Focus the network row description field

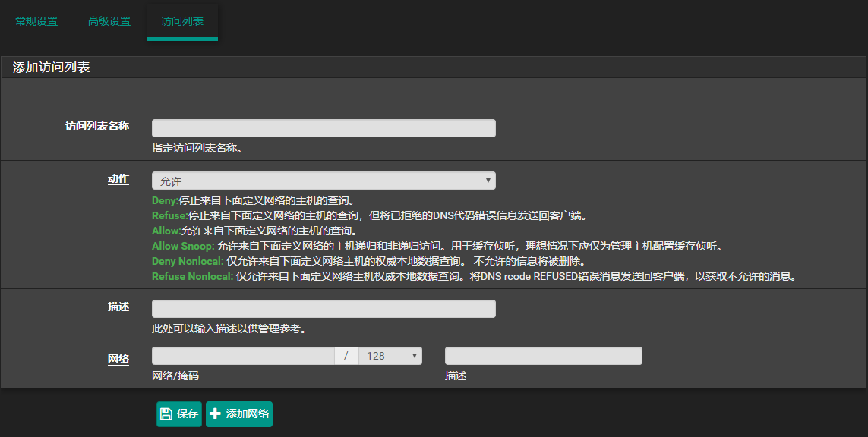pos(543,356)
